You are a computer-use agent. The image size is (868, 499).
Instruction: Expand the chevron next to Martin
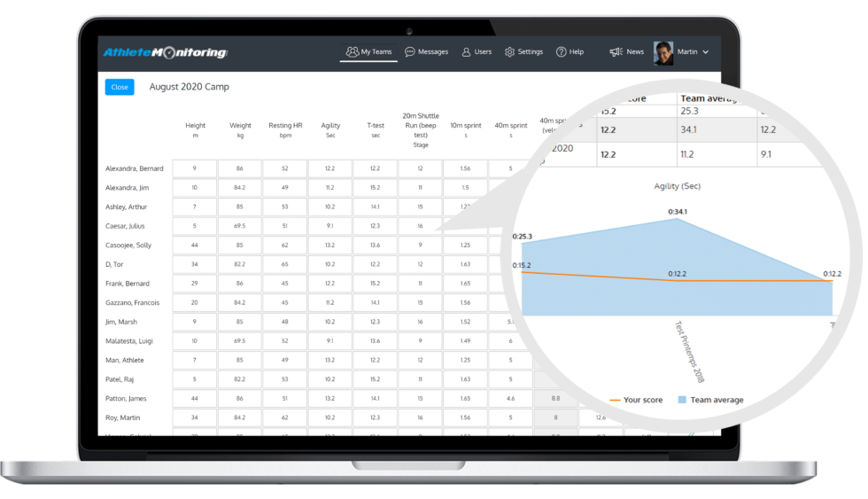(706, 52)
